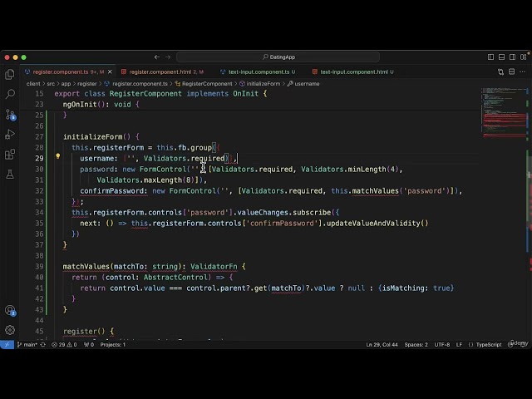Click the remote window indicator in status bar
The width and height of the screenshot is (532, 399).
[x=7, y=344]
